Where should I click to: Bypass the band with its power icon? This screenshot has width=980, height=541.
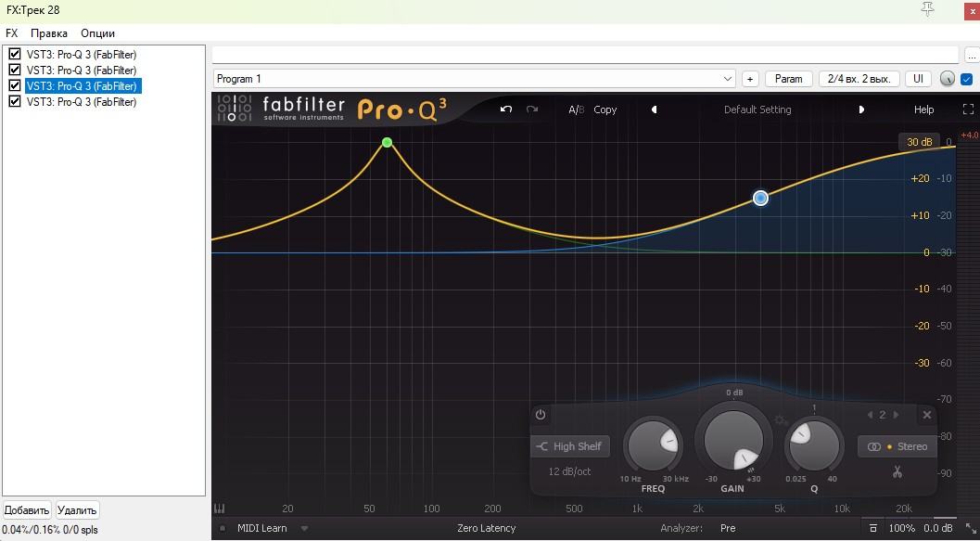coord(541,415)
